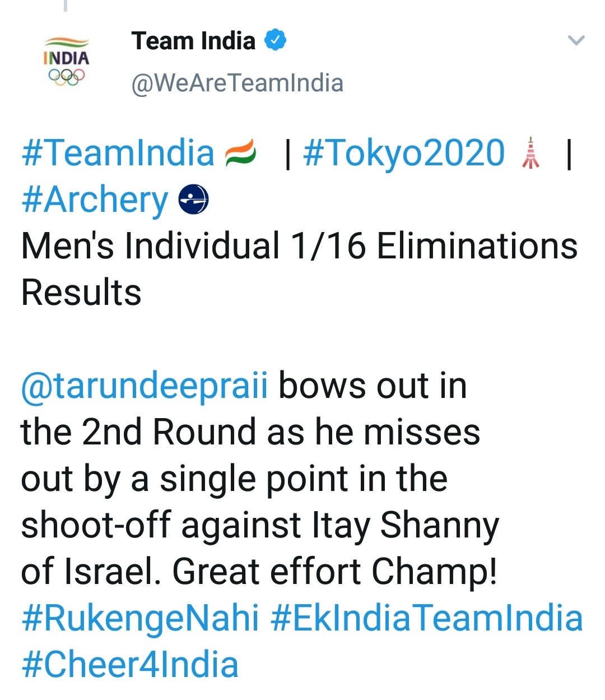Open the #Cheer4India hashtag
Image resolution: width=605 pixels, height=700 pixels.
click(x=130, y=665)
